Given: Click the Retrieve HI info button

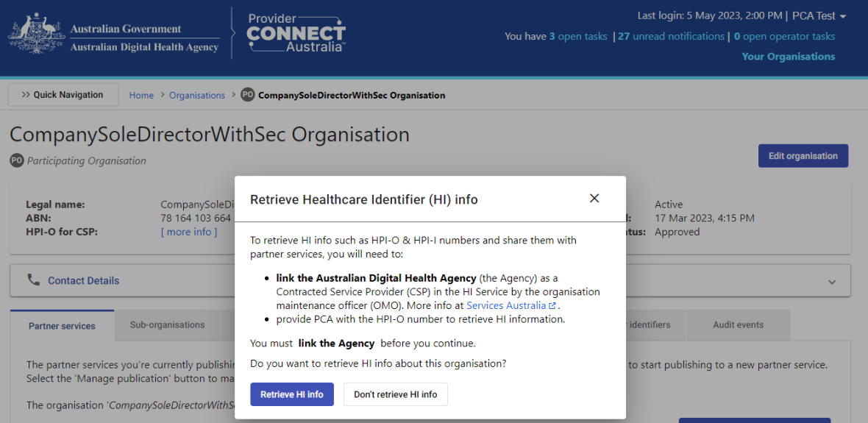Looking at the screenshot, I should click(x=292, y=394).
